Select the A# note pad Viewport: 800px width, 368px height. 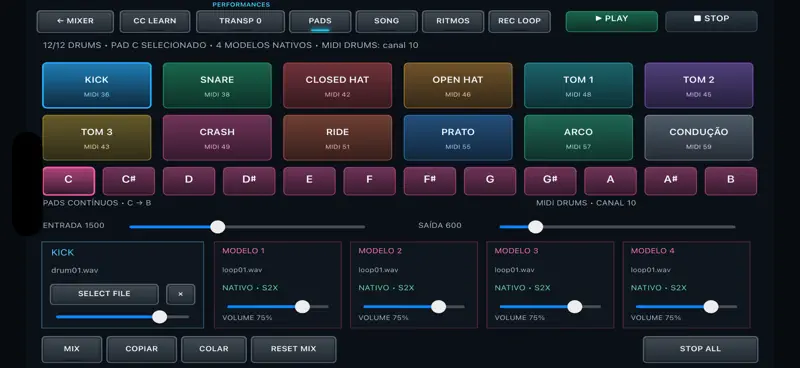(670, 181)
